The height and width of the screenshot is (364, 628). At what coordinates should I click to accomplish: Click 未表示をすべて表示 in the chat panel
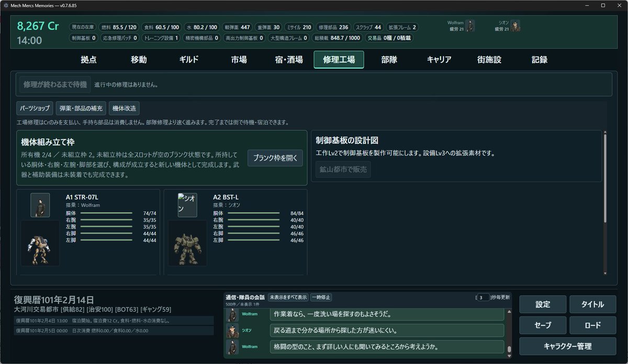pos(288,297)
